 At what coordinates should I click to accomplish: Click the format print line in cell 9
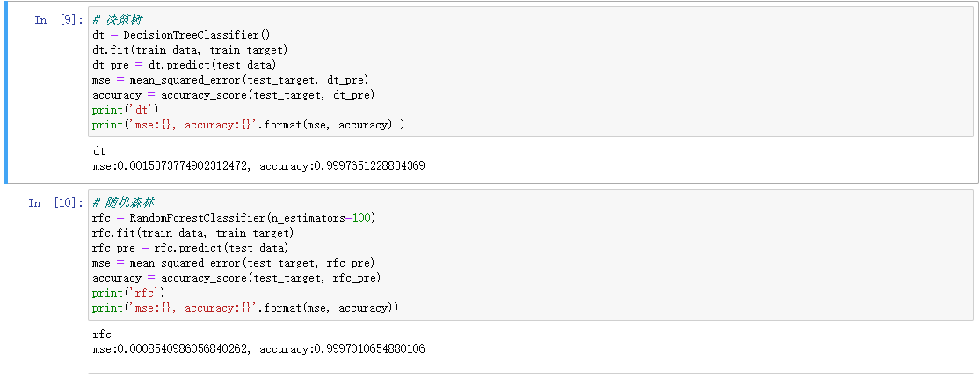tap(248, 124)
